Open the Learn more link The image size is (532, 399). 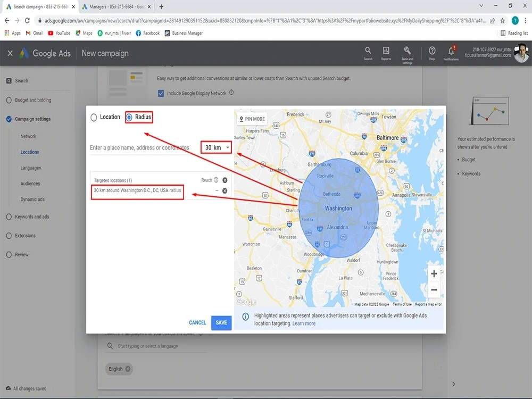point(304,323)
